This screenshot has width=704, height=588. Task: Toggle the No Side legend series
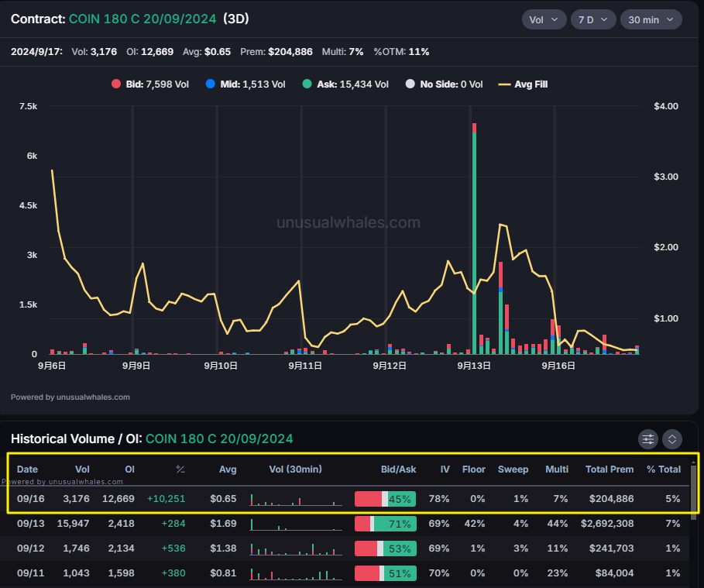tap(444, 84)
